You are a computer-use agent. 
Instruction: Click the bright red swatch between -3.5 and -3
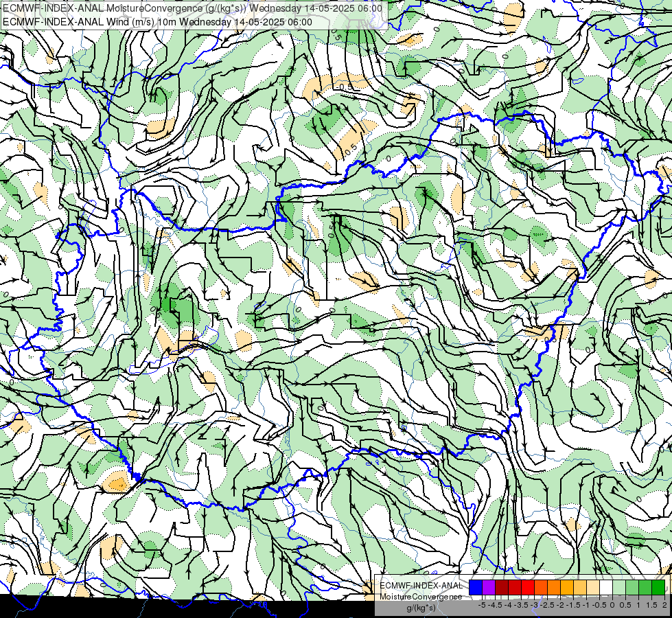click(x=528, y=588)
